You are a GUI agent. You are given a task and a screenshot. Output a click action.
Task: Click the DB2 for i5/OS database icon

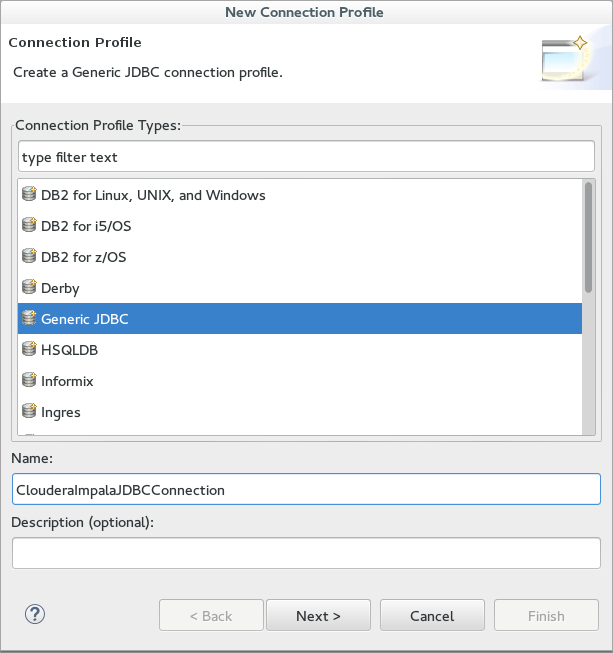[29, 225]
